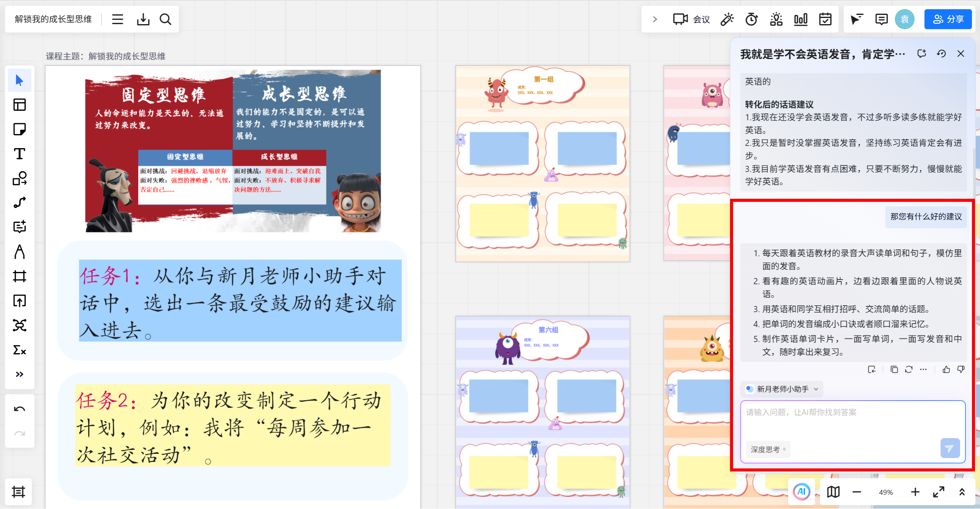
Task: Open 新月老师小助手 assistant dropdown
Action: (782, 389)
